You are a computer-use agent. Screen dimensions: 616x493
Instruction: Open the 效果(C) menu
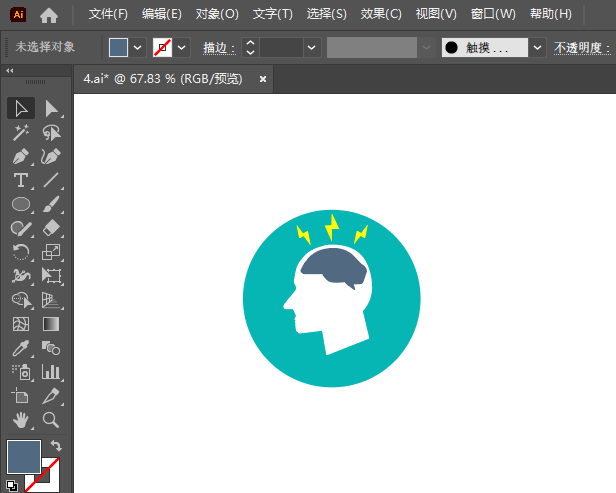[x=381, y=15]
